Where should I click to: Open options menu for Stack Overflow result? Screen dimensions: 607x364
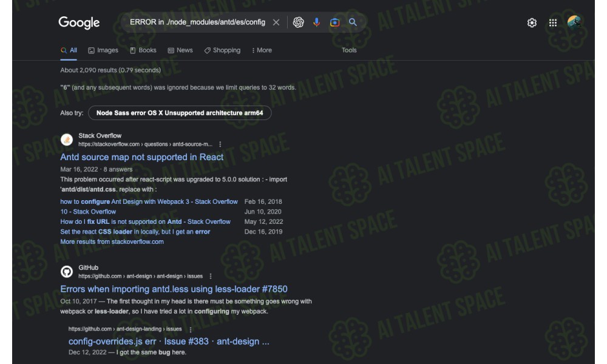pyautogui.click(x=220, y=144)
